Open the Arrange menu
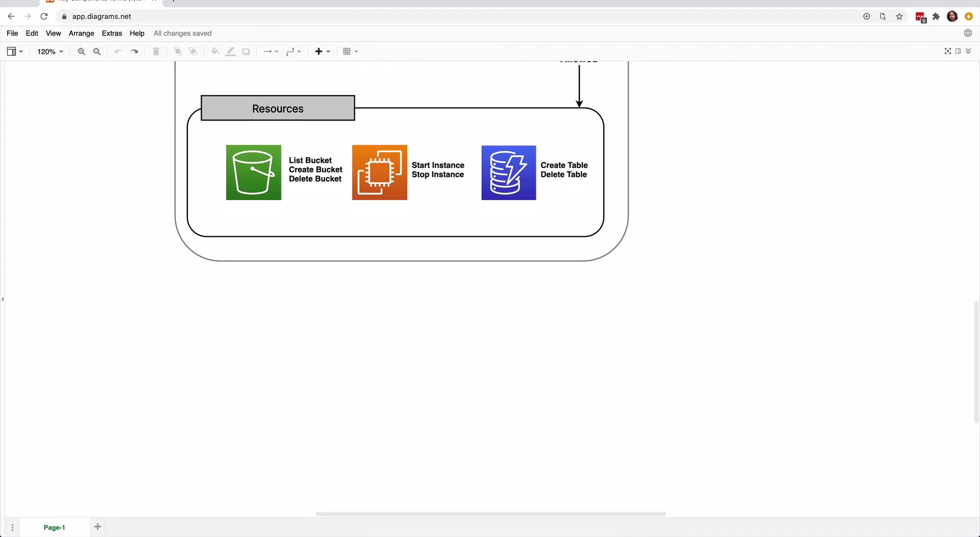980x537 pixels. 82,33
